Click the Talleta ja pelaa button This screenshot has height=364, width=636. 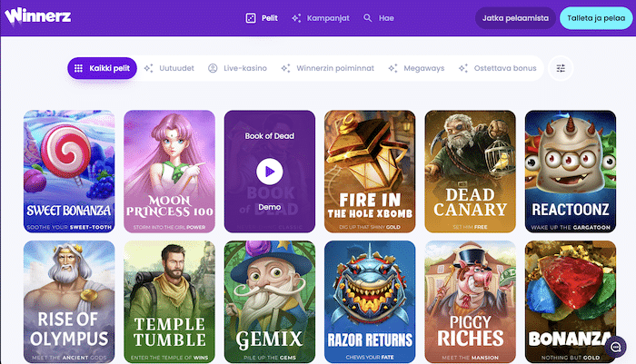click(x=596, y=18)
